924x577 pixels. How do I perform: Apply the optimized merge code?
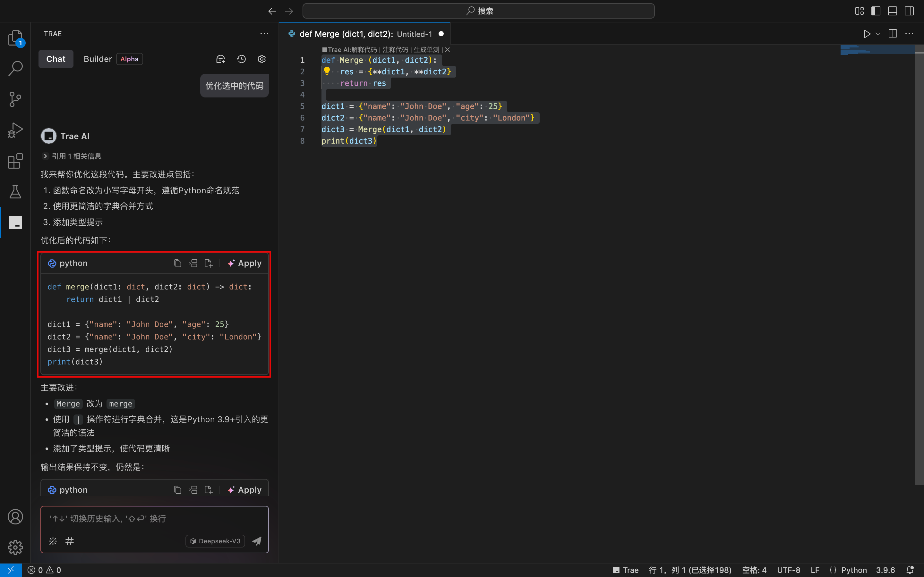click(245, 263)
